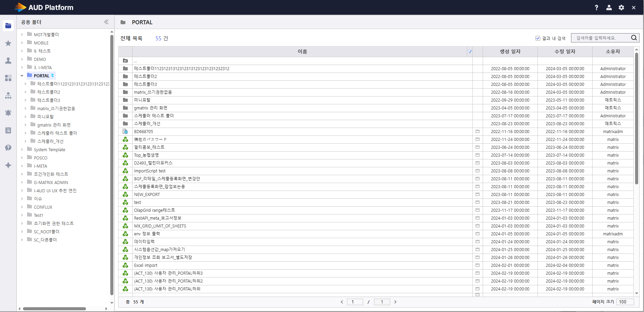The image size is (644, 312).
Task: Expand the POSCO tree node
Action: click(22, 158)
